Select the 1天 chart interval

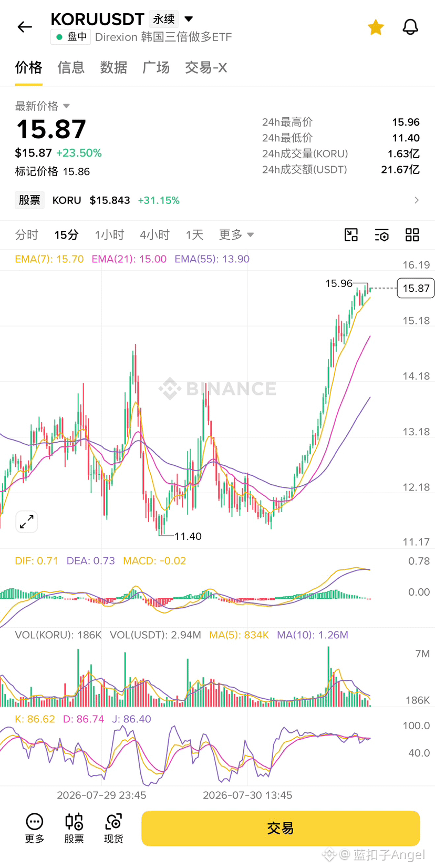pyautogui.click(x=194, y=234)
